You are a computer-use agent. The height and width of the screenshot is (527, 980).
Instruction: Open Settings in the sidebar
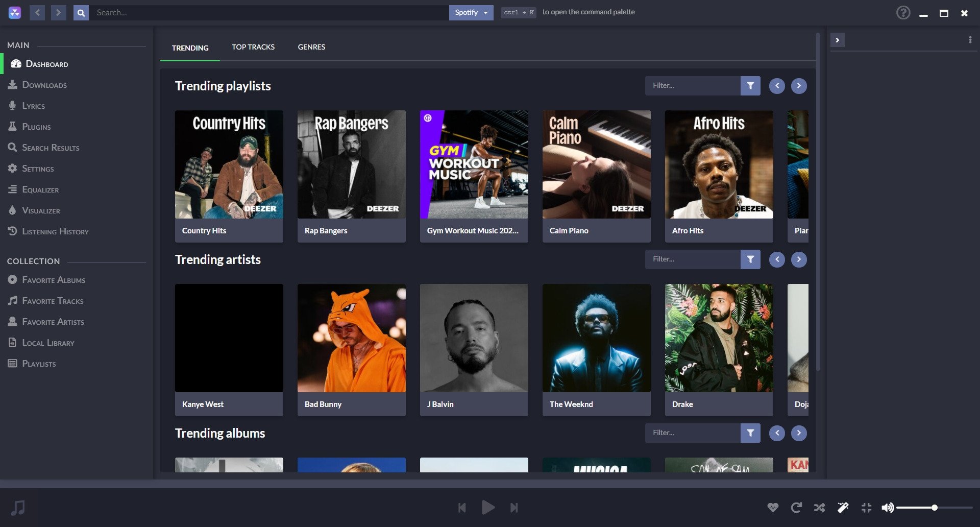tap(77, 169)
